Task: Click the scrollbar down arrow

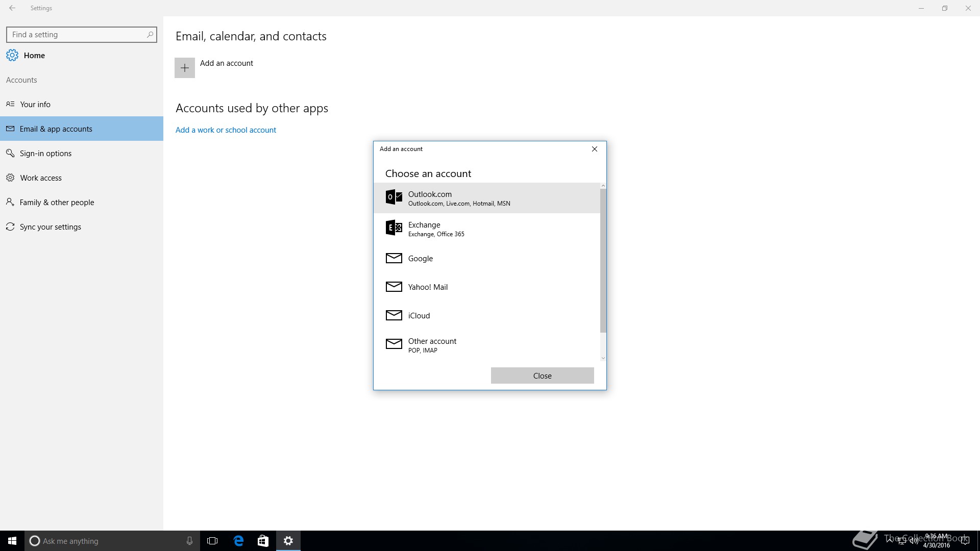Action: (603, 358)
